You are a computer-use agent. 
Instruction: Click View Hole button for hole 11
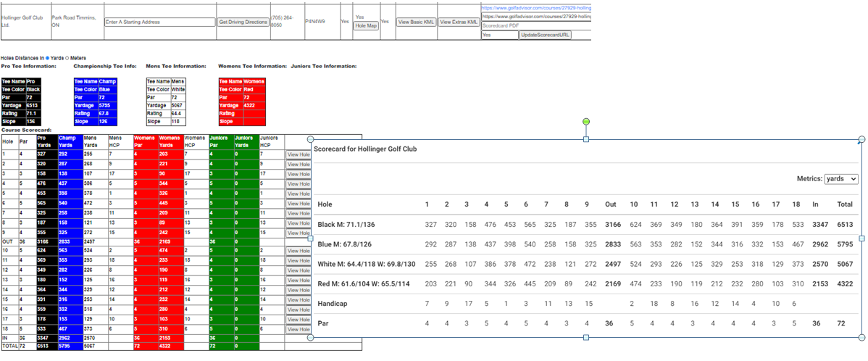298,261
